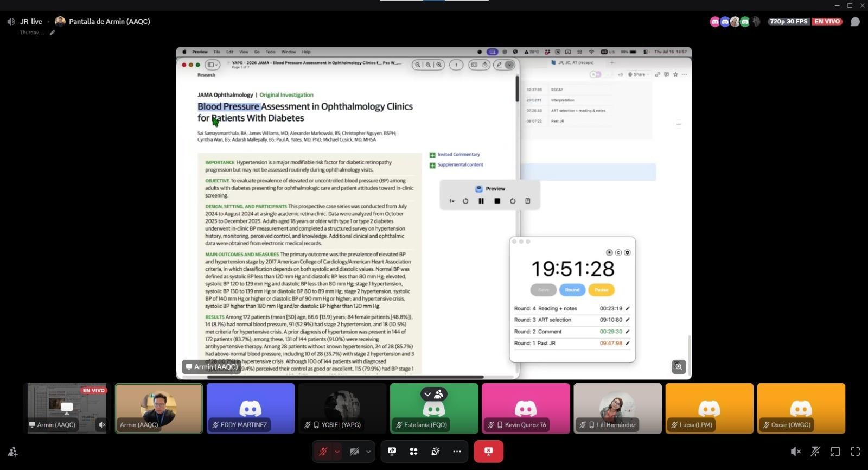The width and height of the screenshot is (868, 470).
Task: Edit Round 3 ART selection entry
Action: 628,320
